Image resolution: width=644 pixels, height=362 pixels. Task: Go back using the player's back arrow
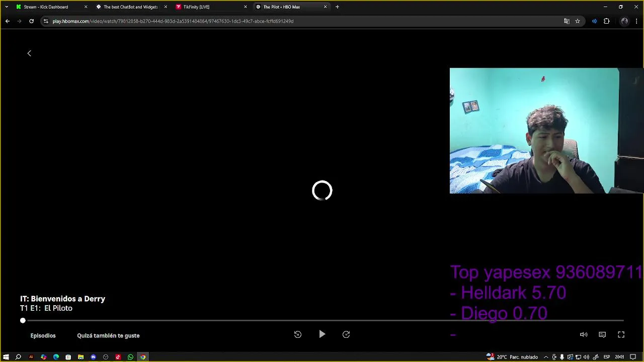coord(29,53)
